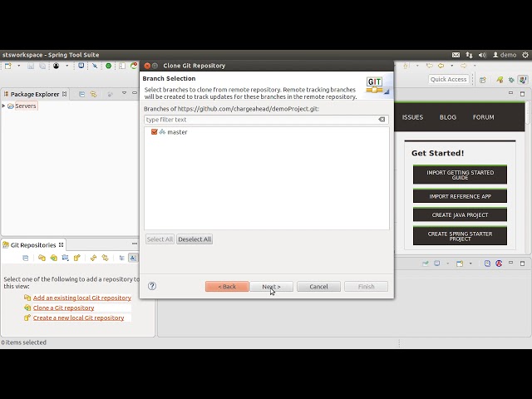The image size is (532, 399).
Task: Click the Deselect All button
Action: point(195,239)
